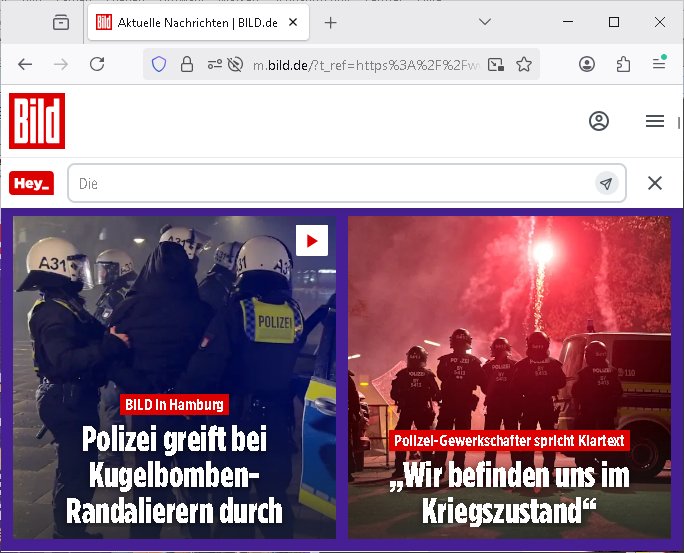
Task: Reload the current page
Action: click(x=97, y=64)
